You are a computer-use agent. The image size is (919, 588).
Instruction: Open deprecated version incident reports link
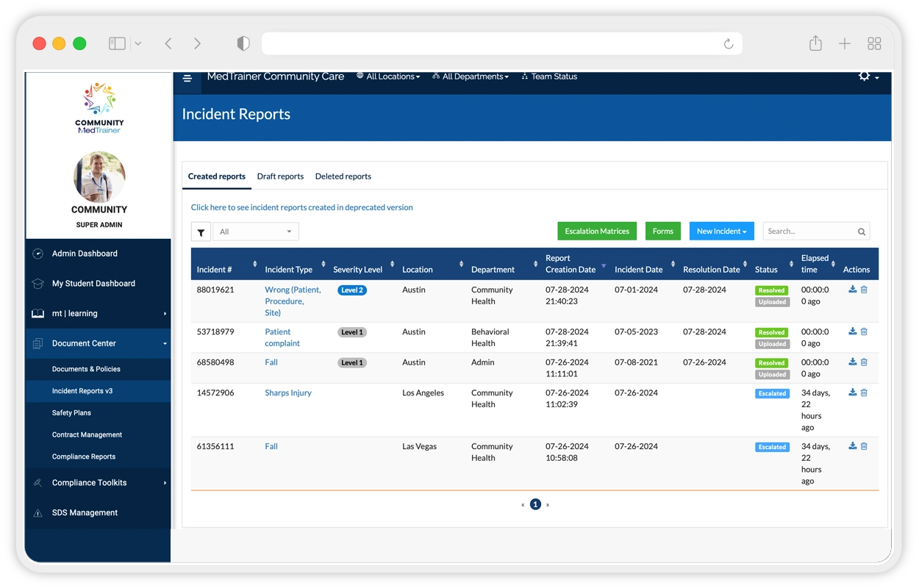[301, 207]
